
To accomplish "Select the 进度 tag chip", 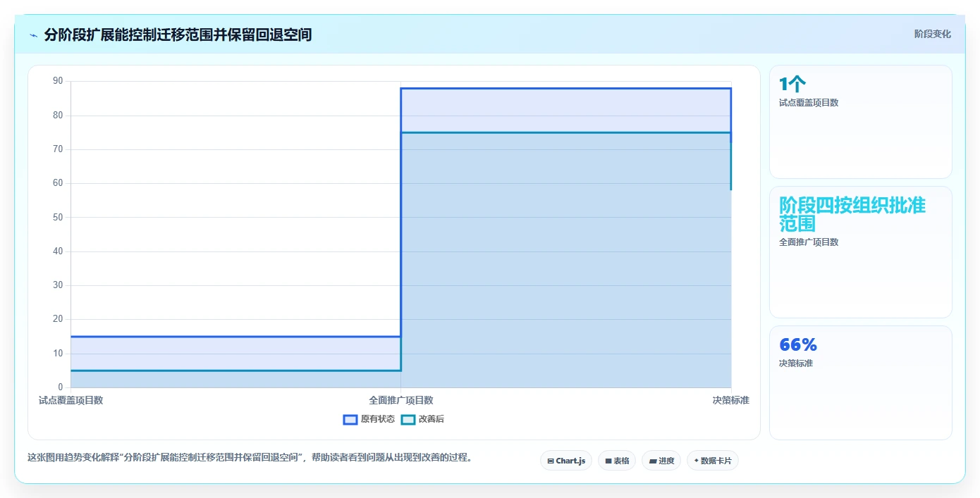I will [x=661, y=461].
